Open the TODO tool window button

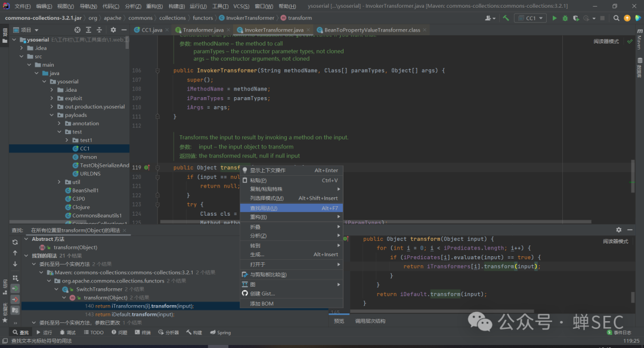[x=94, y=333]
